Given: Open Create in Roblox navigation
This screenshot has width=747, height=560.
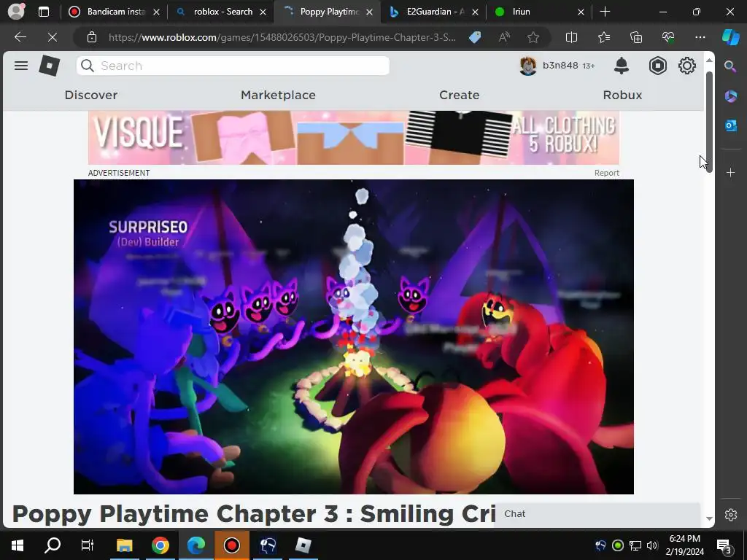Looking at the screenshot, I should pos(460,95).
